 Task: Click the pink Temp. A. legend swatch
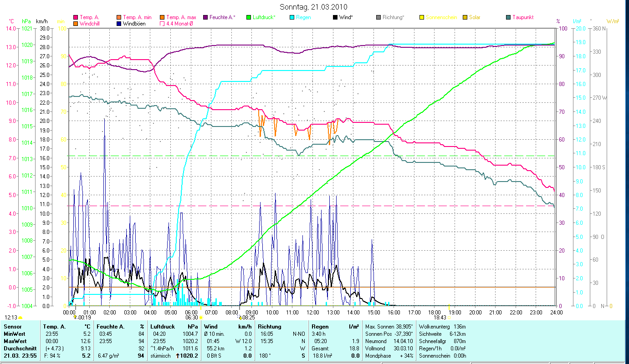[76, 18]
